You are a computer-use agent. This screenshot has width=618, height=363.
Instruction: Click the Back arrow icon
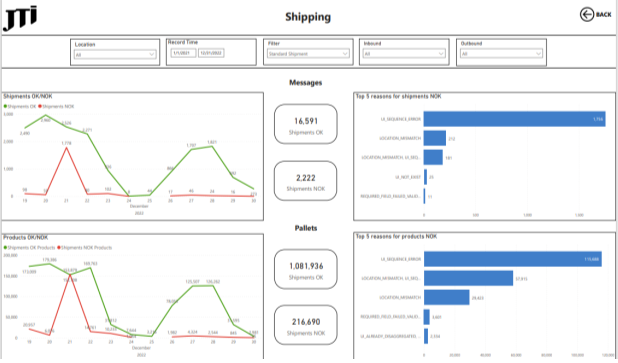point(587,15)
